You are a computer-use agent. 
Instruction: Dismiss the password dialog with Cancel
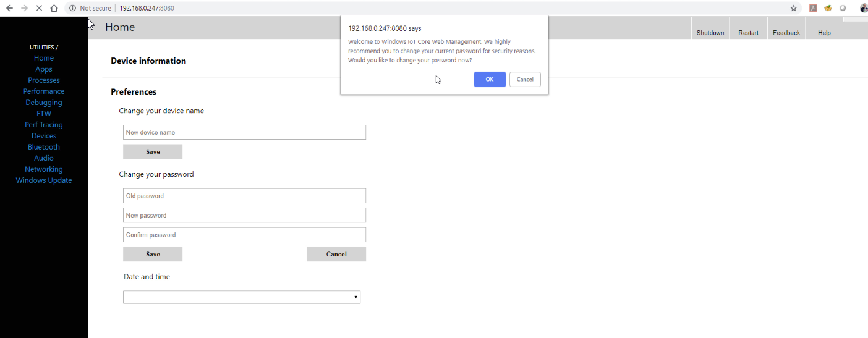pos(525,79)
